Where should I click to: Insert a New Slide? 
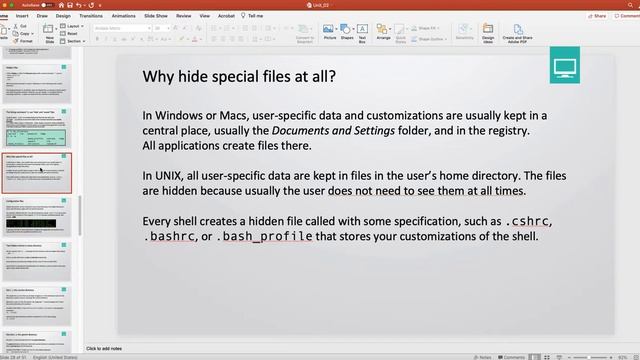click(x=49, y=33)
